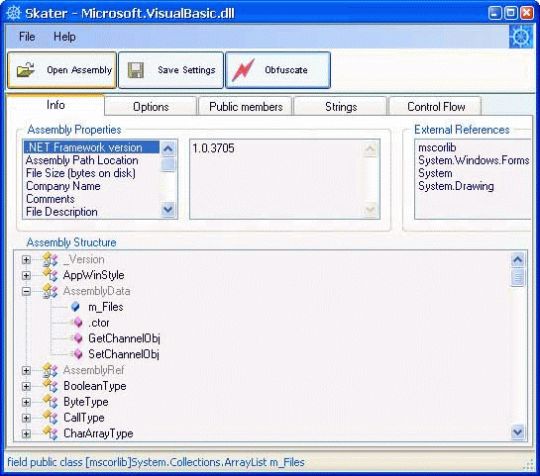Click the Save Settings button
This screenshot has width=540, height=476.
[171, 70]
